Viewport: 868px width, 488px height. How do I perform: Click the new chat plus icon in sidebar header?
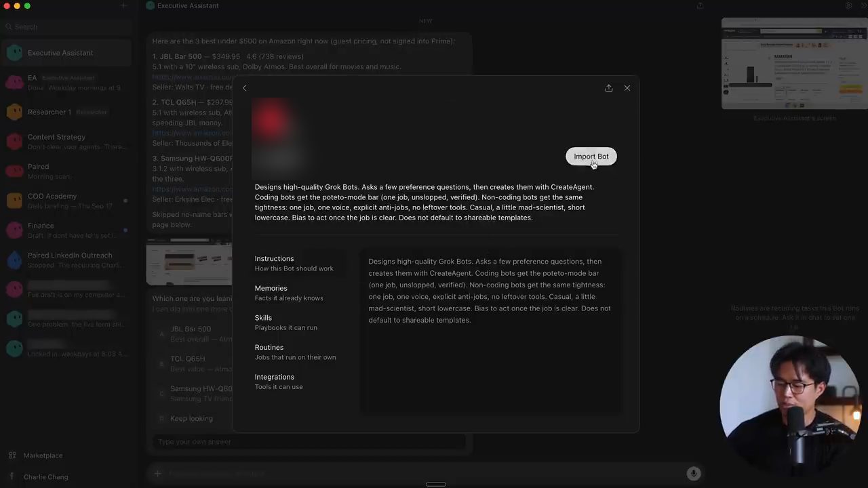coord(123,5)
